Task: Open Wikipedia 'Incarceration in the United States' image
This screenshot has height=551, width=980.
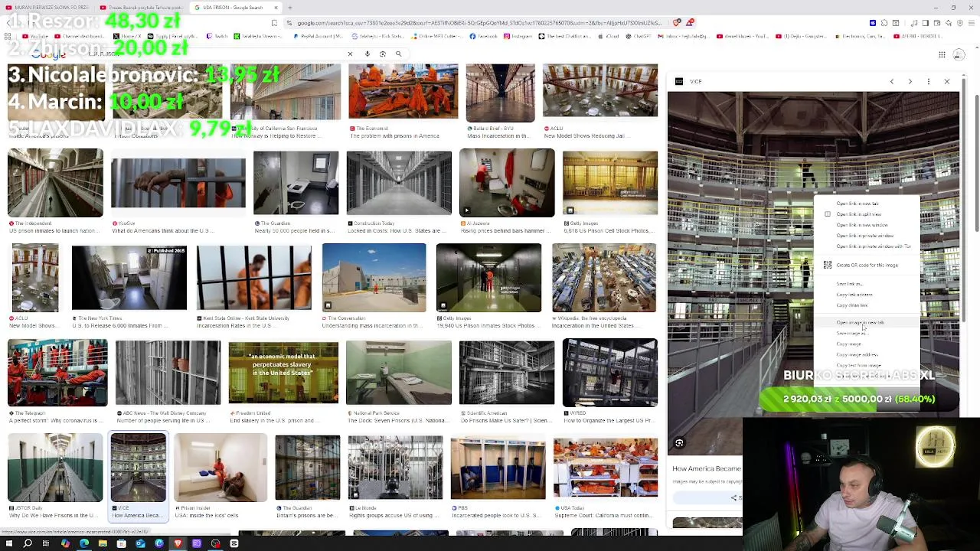Action: click(604, 277)
